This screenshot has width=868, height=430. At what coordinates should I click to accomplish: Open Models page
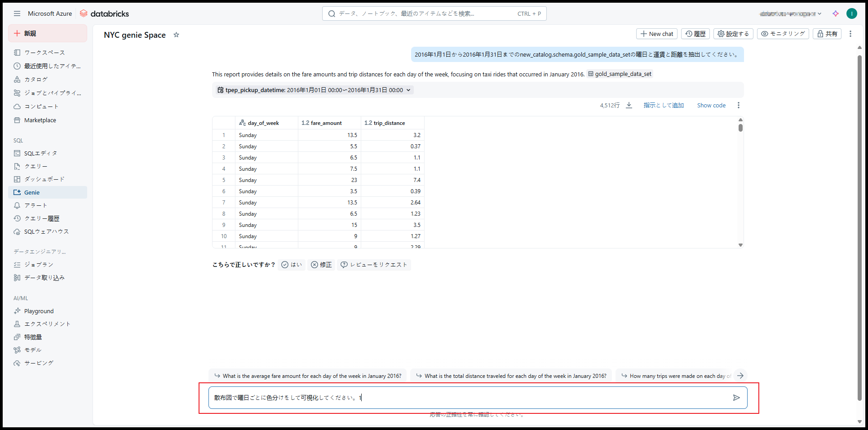click(48, 350)
